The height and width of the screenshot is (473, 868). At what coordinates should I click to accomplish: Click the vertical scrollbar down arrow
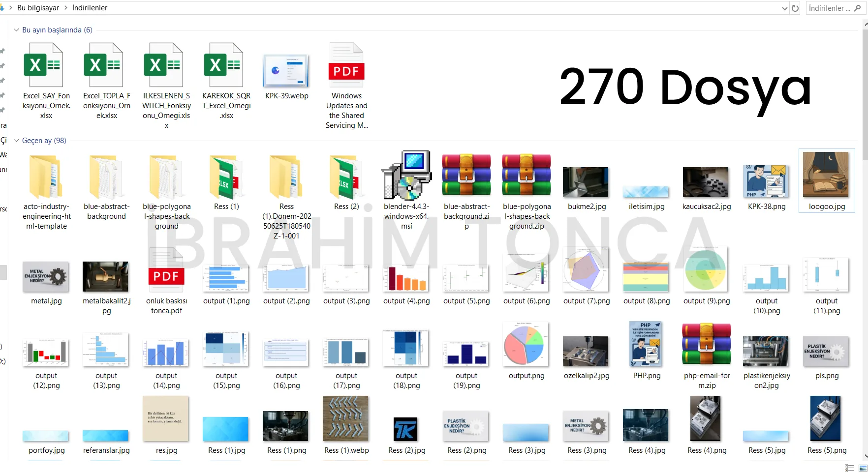(x=865, y=456)
